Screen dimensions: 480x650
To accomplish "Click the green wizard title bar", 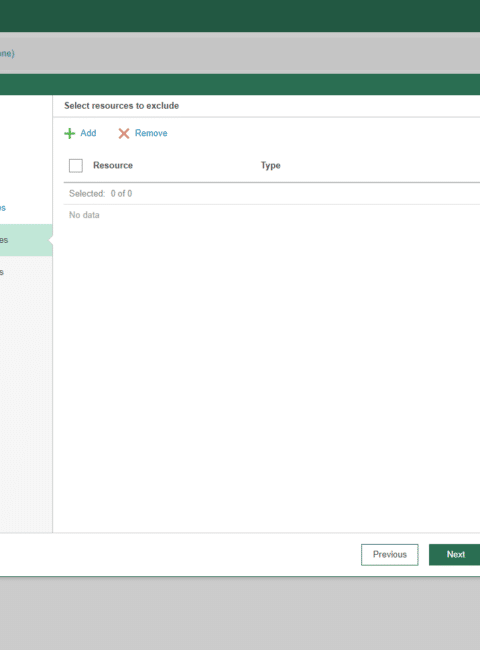I will click(x=240, y=85).
